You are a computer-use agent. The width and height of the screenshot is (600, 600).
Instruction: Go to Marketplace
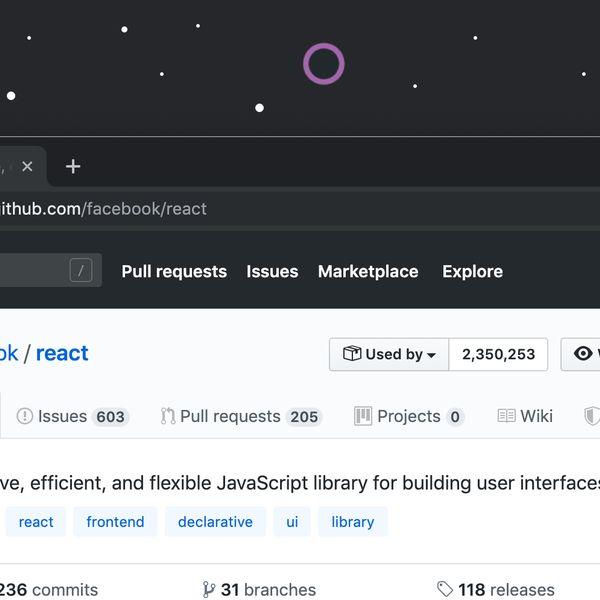click(368, 272)
